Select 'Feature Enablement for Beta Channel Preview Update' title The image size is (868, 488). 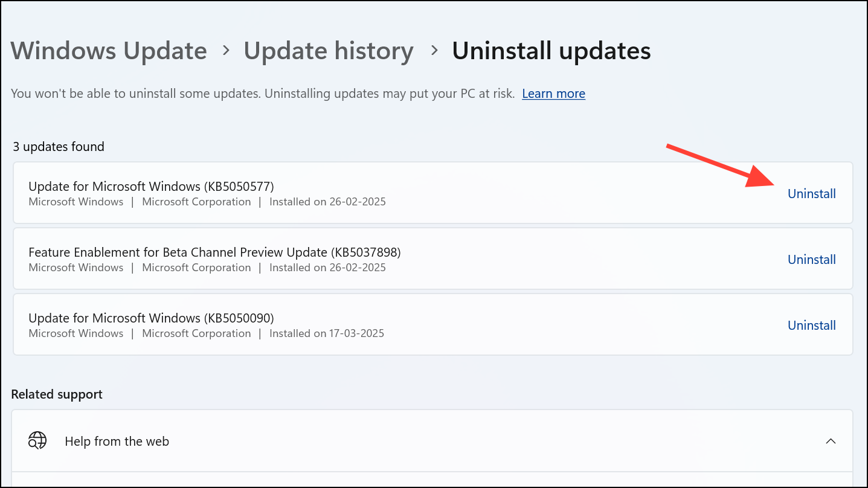pyautogui.click(x=214, y=252)
